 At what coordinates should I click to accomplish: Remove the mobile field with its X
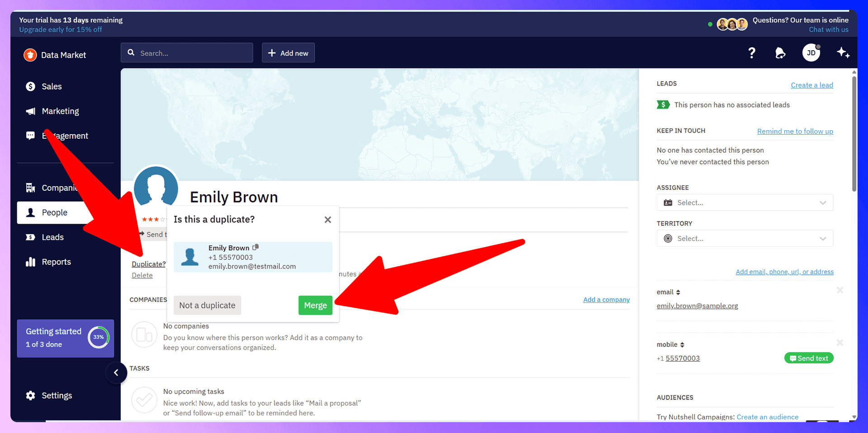click(x=840, y=343)
